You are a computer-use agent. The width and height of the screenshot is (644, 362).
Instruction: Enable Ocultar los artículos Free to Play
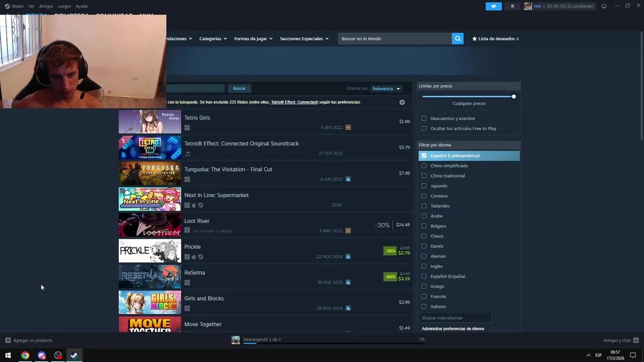click(424, 129)
